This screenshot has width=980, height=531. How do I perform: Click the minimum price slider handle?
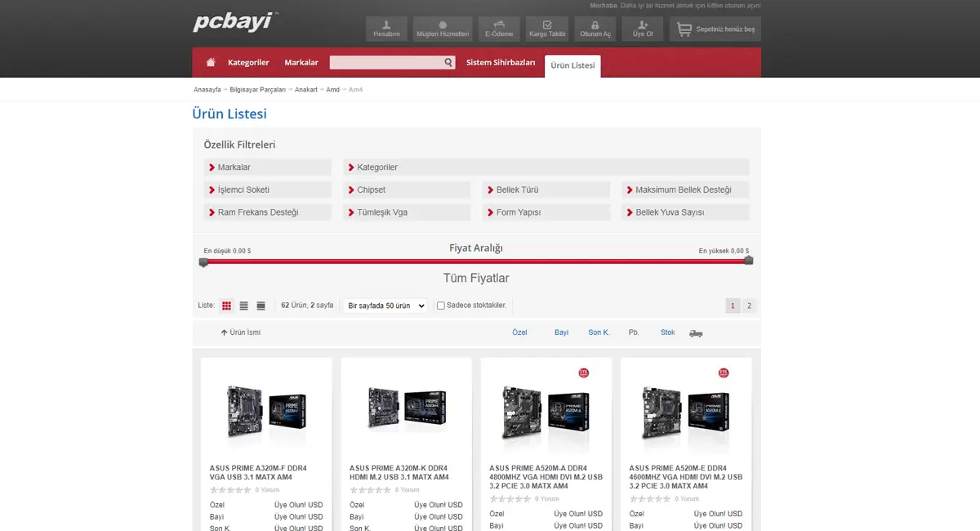click(x=203, y=262)
